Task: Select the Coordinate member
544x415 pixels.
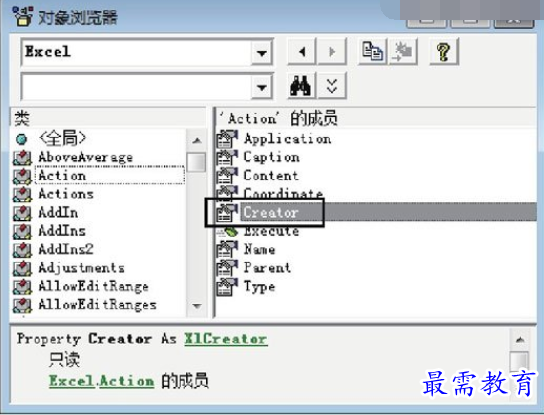Action: 283,193
